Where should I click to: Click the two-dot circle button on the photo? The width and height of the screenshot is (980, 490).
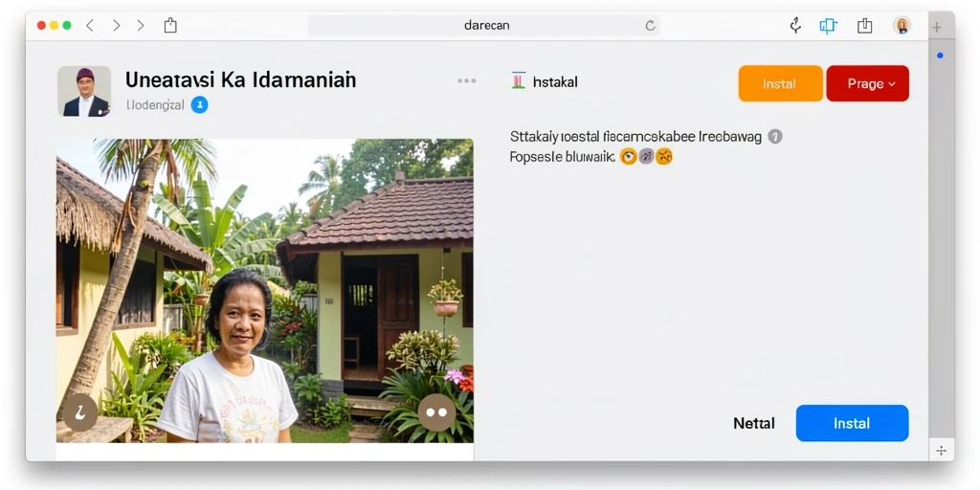click(x=436, y=412)
